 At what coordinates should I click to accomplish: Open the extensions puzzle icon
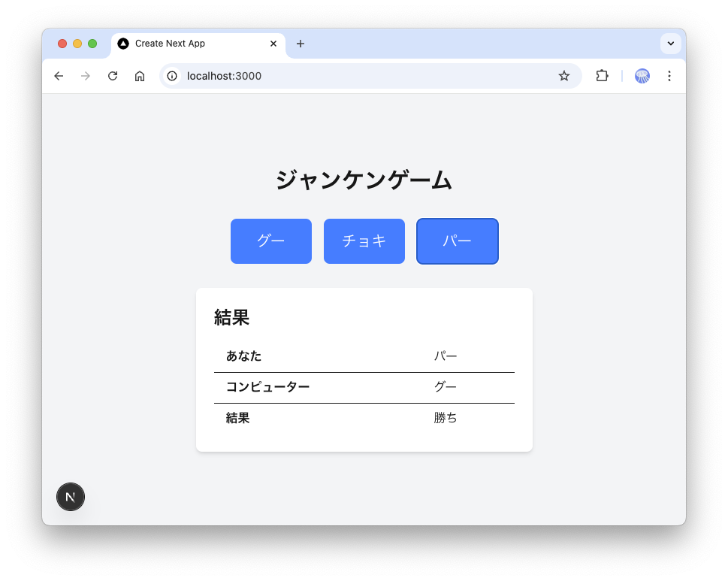[602, 76]
